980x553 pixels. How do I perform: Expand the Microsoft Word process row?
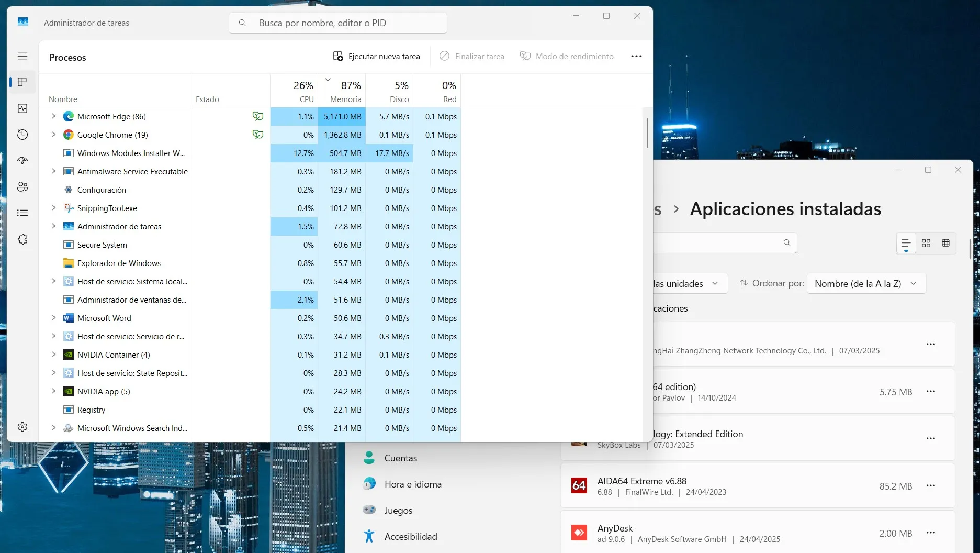point(53,318)
